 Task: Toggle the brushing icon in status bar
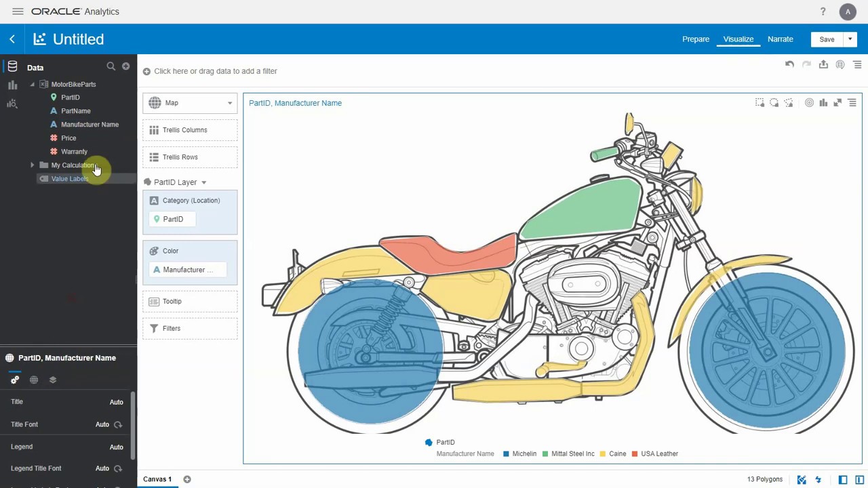[802, 480]
